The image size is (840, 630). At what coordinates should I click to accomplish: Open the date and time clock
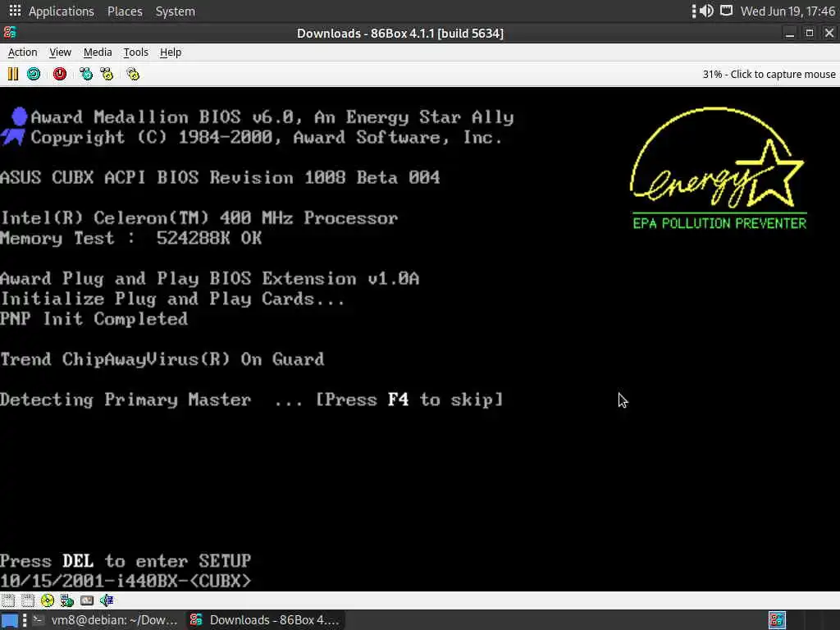click(787, 11)
